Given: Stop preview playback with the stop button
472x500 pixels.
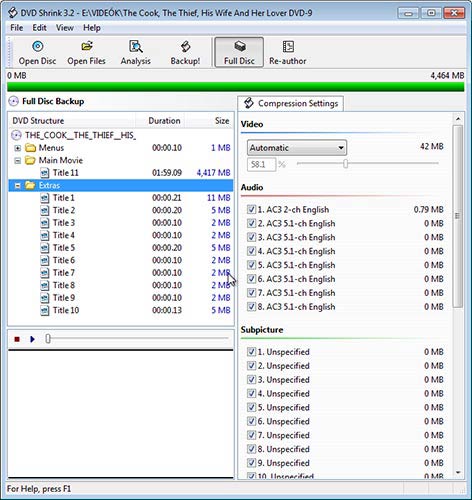Looking at the screenshot, I should (x=17, y=339).
